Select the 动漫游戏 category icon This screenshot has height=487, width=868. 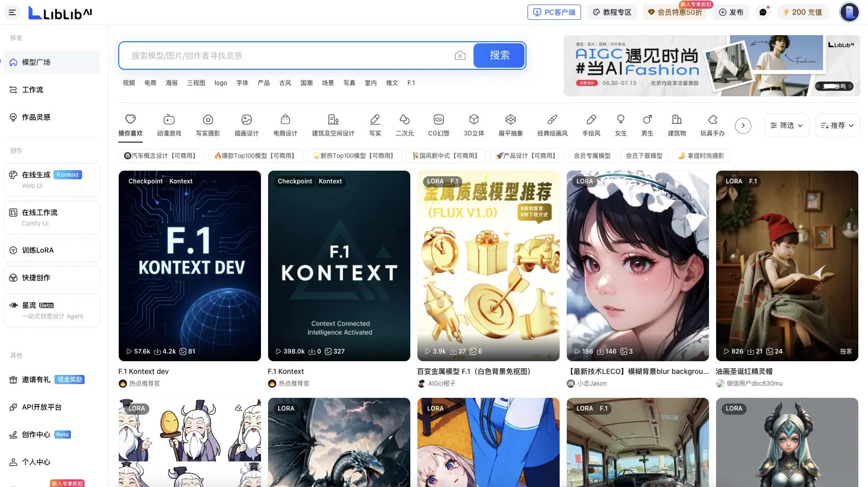[x=169, y=125]
